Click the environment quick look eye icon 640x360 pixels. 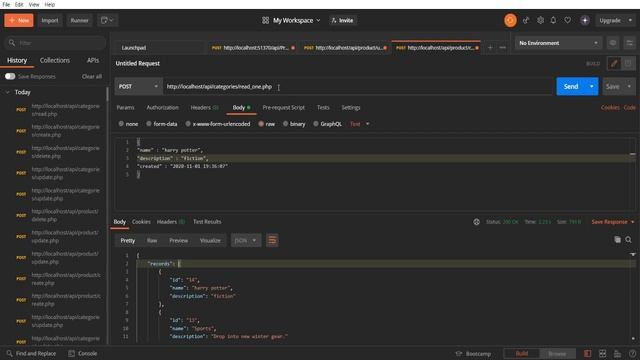[x=613, y=43]
